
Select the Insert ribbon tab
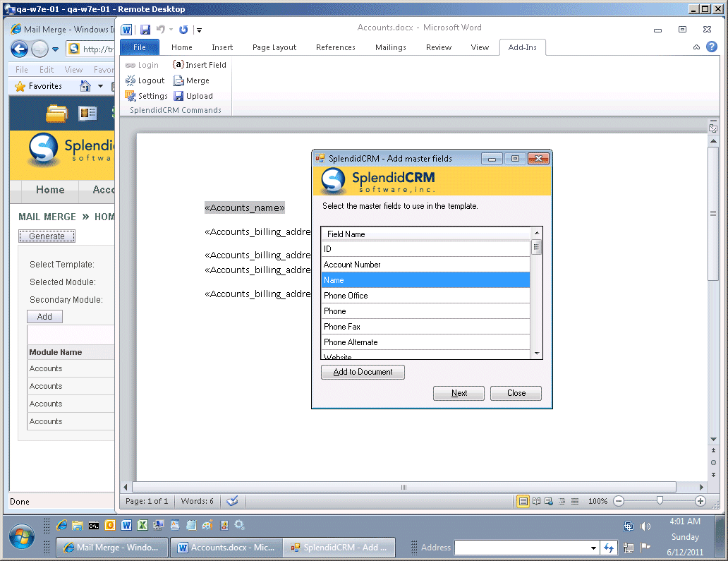pos(222,47)
